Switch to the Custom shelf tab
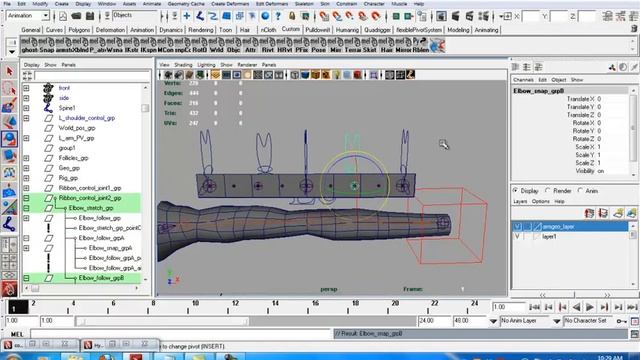The image size is (640, 360). [290, 29]
